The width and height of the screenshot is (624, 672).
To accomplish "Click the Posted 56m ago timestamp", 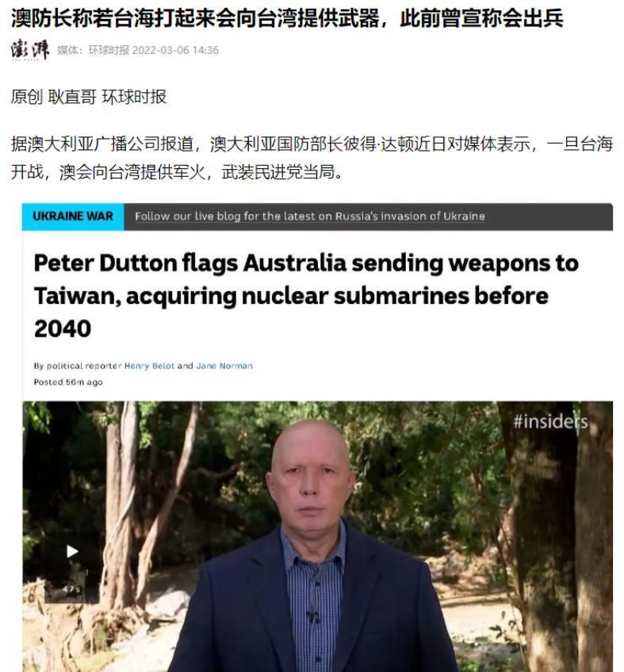I will point(68,382).
